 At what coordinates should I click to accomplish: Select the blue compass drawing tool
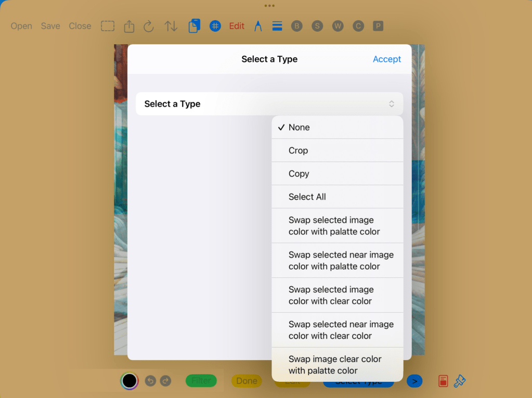coord(258,26)
